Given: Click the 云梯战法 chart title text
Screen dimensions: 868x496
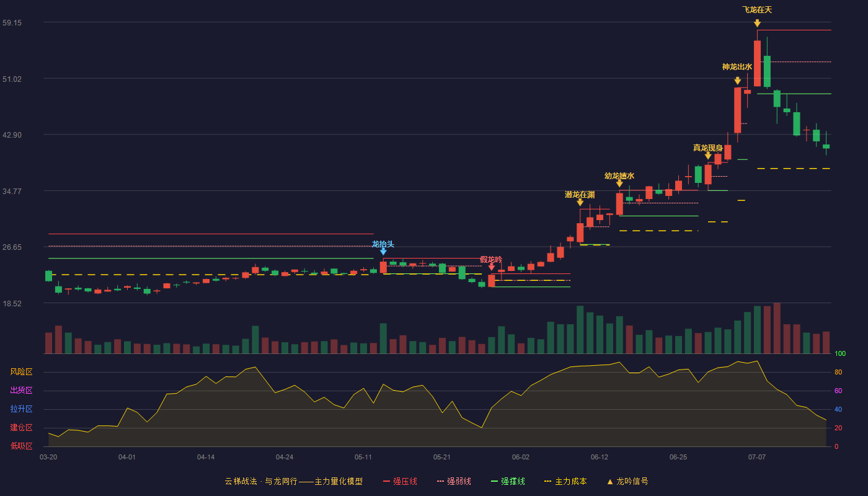Looking at the screenshot, I should 240,481.
